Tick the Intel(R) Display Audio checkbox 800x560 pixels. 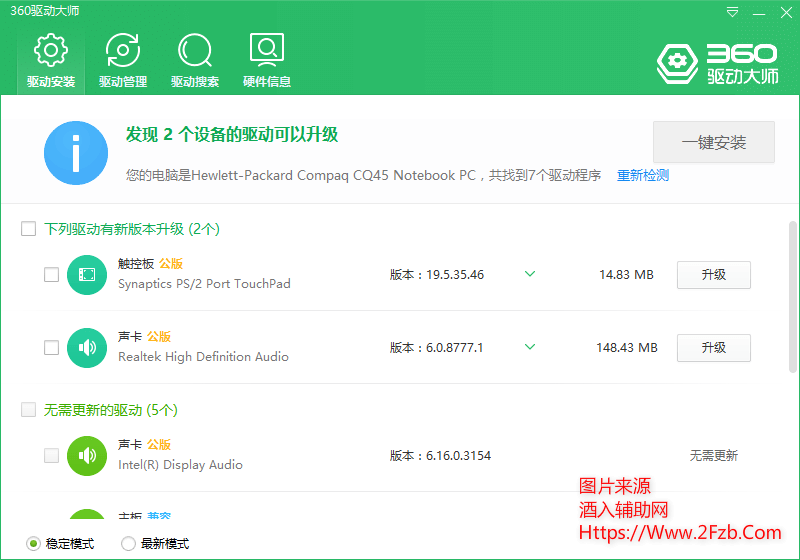point(52,455)
